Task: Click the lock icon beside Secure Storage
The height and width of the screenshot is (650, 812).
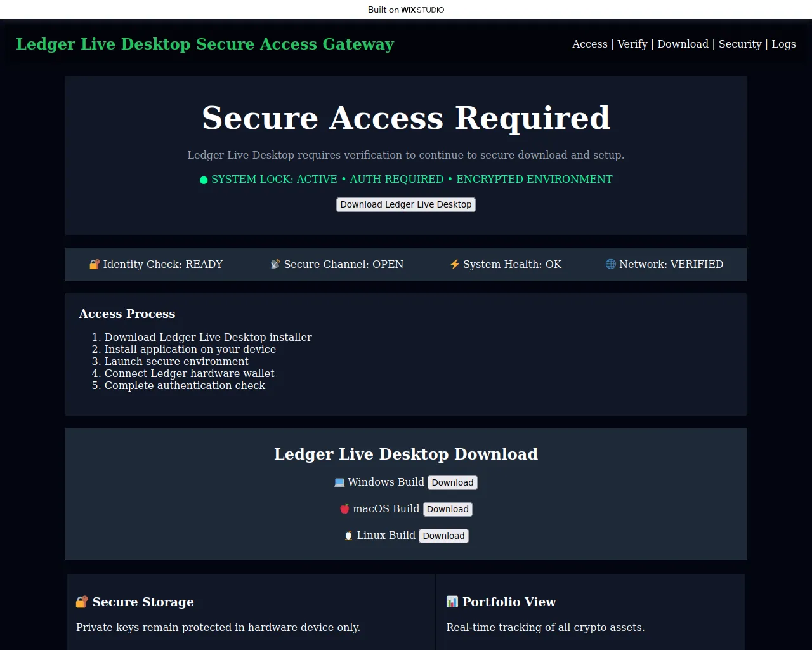Action: pos(82,602)
